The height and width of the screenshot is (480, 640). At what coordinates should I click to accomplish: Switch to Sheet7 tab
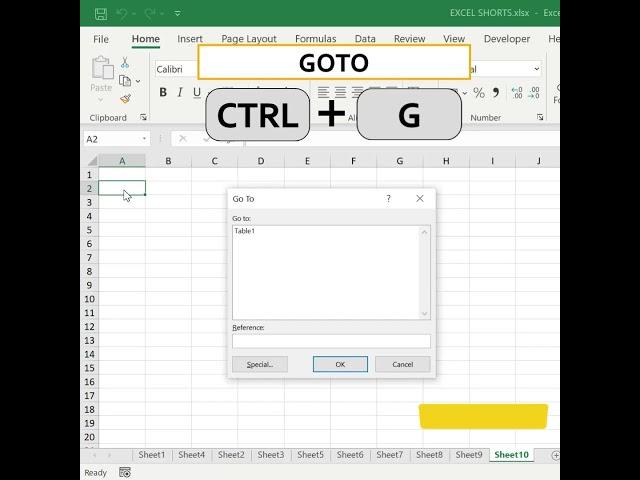coord(389,455)
